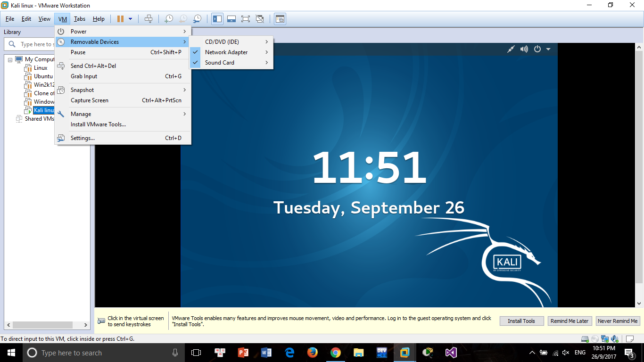Expand the Manage submenu
This screenshot has width=644, height=362.
click(x=123, y=114)
